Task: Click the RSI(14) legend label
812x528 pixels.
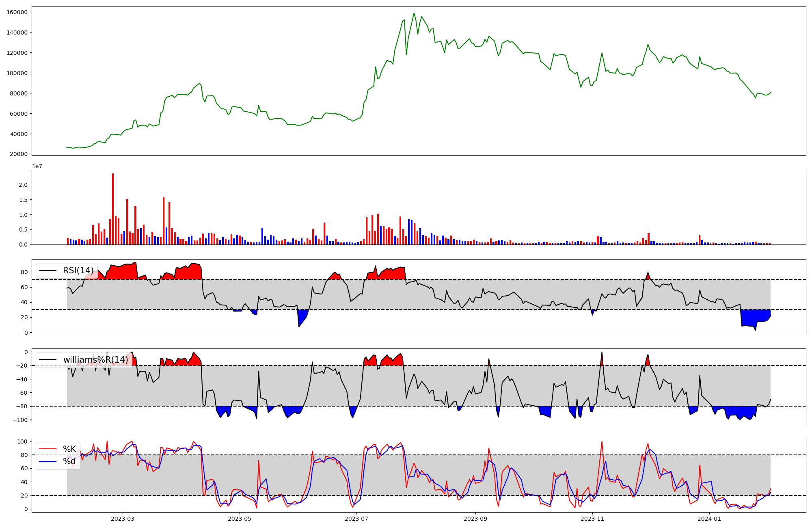Action: click(x=78, y=270)
